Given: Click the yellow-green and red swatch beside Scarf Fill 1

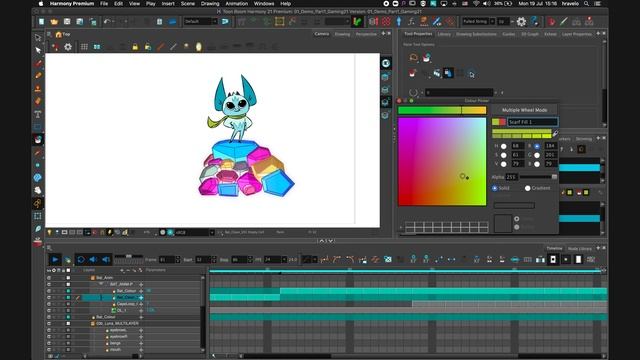Looking at the screenshot, I should [x=498, y=122].
